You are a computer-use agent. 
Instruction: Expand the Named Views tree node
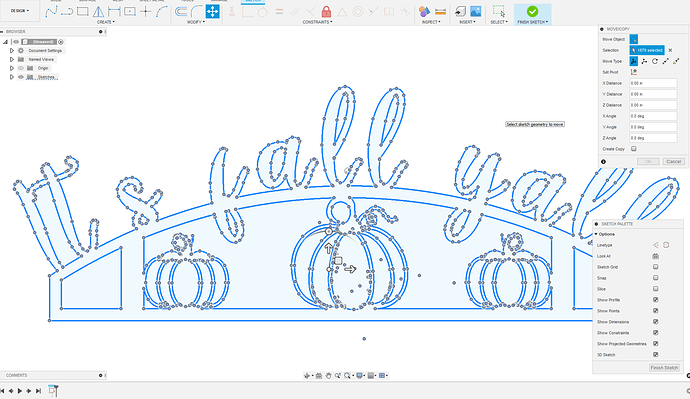12,59
